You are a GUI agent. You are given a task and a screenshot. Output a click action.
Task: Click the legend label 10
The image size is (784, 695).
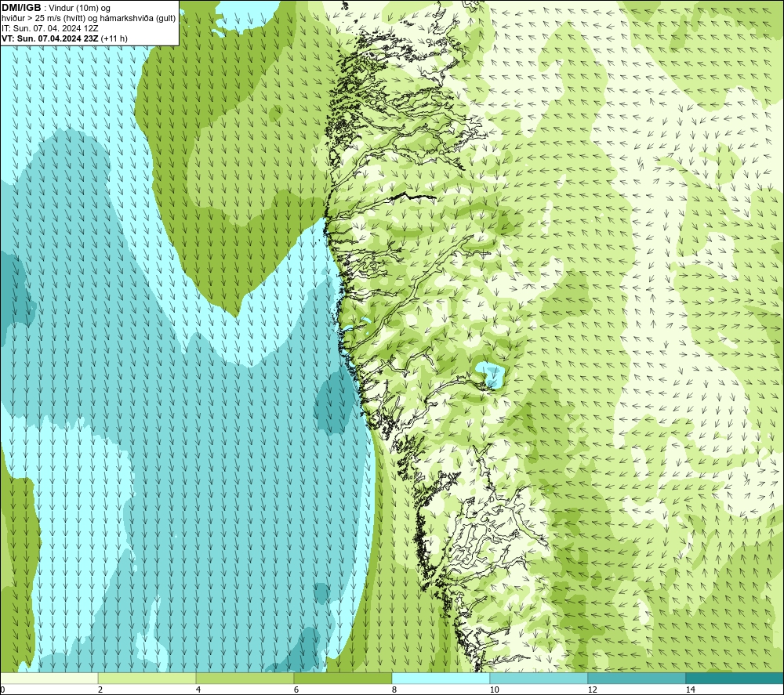(x=494, y=690)
